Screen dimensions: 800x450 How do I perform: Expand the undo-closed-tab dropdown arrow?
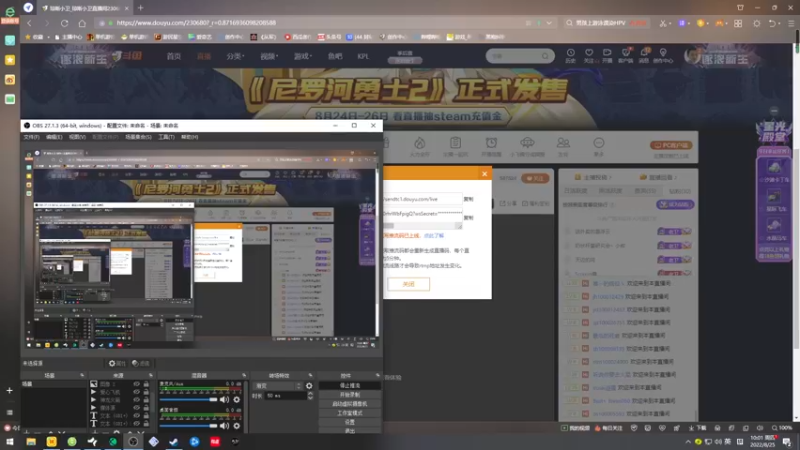781,23
